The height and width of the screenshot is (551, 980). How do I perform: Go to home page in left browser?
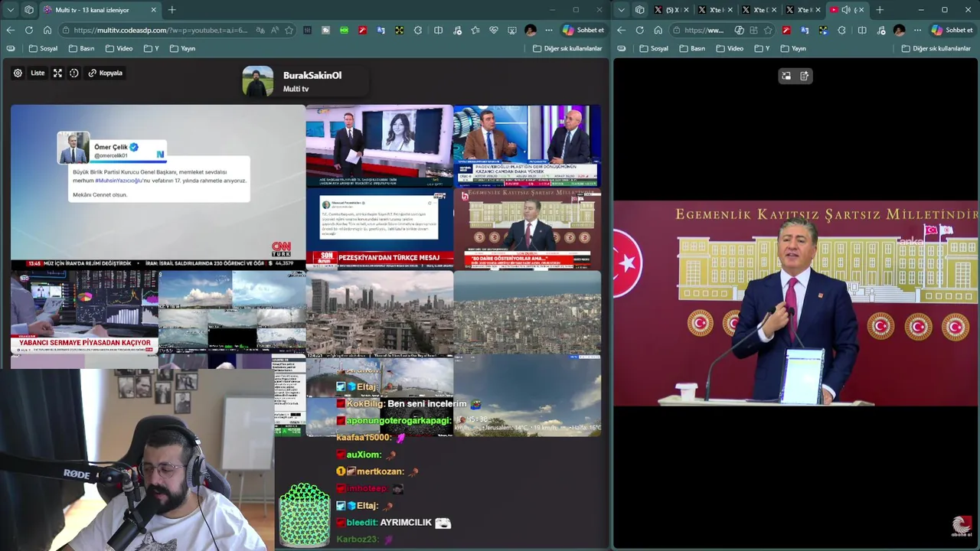(47, 30)
